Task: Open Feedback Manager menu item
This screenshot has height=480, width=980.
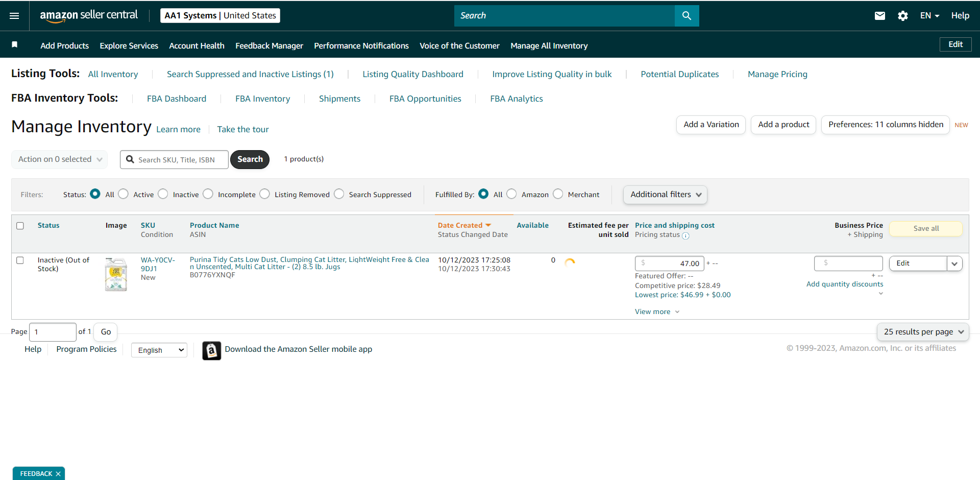Action: point(269,46)
